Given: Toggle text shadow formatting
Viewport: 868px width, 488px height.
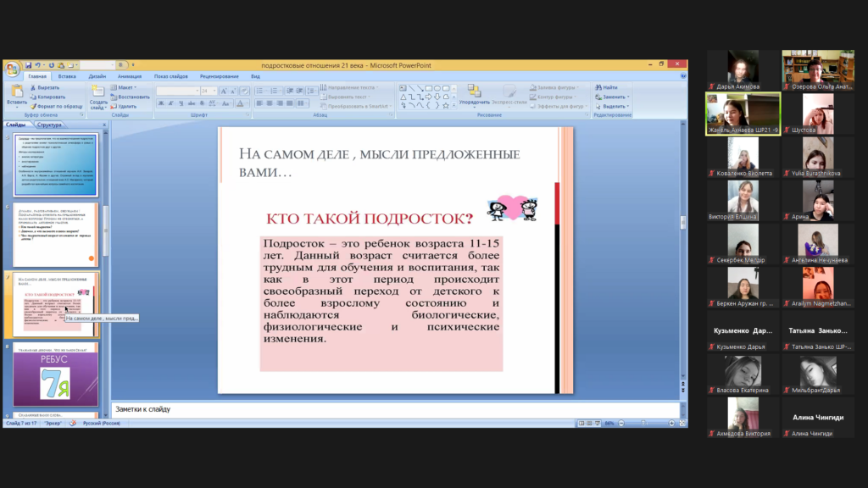Looking at the screenshot, I should coord(202,103).
